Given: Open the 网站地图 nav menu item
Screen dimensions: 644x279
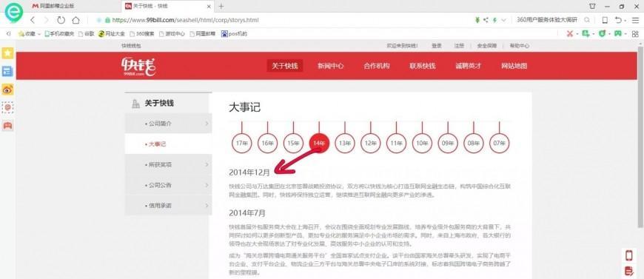Looking at the screenshot, I should [514, 66].
